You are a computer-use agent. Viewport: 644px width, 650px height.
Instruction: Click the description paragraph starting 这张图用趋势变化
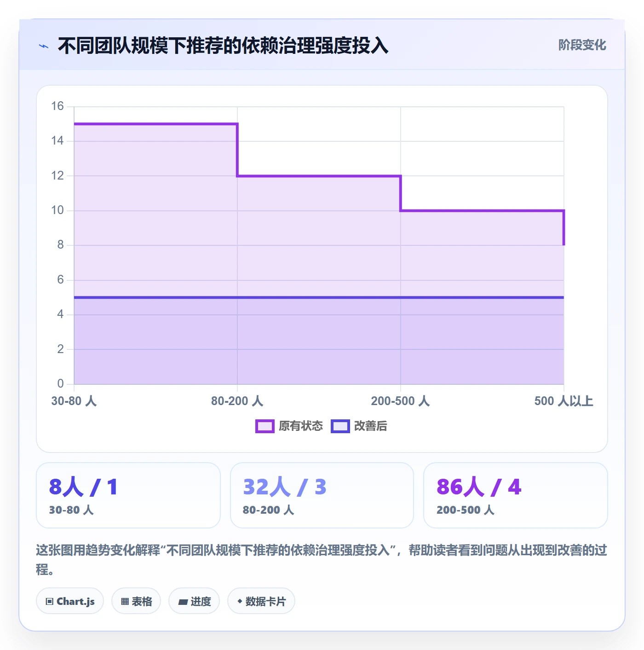pyautogui.click(x=322, y=560)
